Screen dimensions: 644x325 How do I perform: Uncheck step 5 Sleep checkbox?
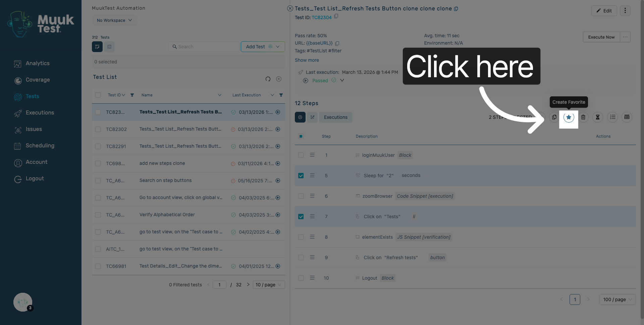point(301,176)
